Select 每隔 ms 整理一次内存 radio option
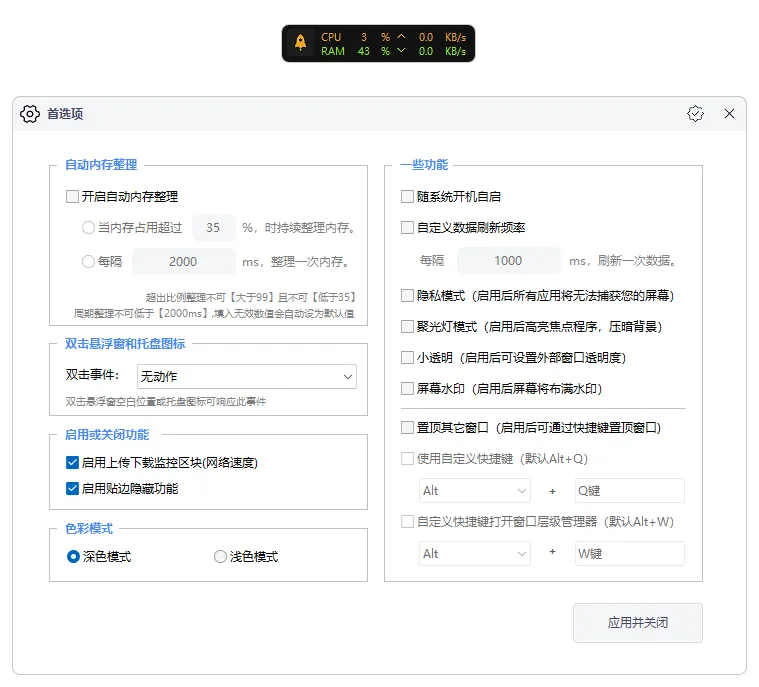Viewport: 759px width, 687px height. pos(88,261)
